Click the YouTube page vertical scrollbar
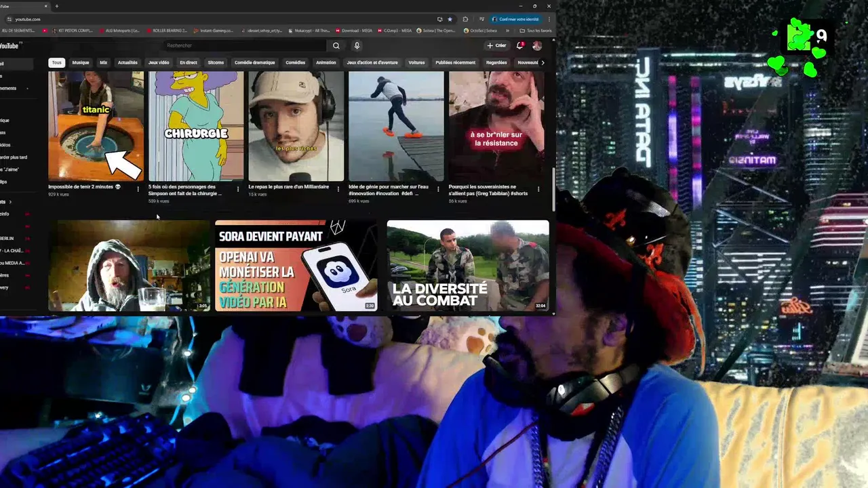The height and width of the screenshot is (488, 868). pyautogui.click(x=553, y=190)
